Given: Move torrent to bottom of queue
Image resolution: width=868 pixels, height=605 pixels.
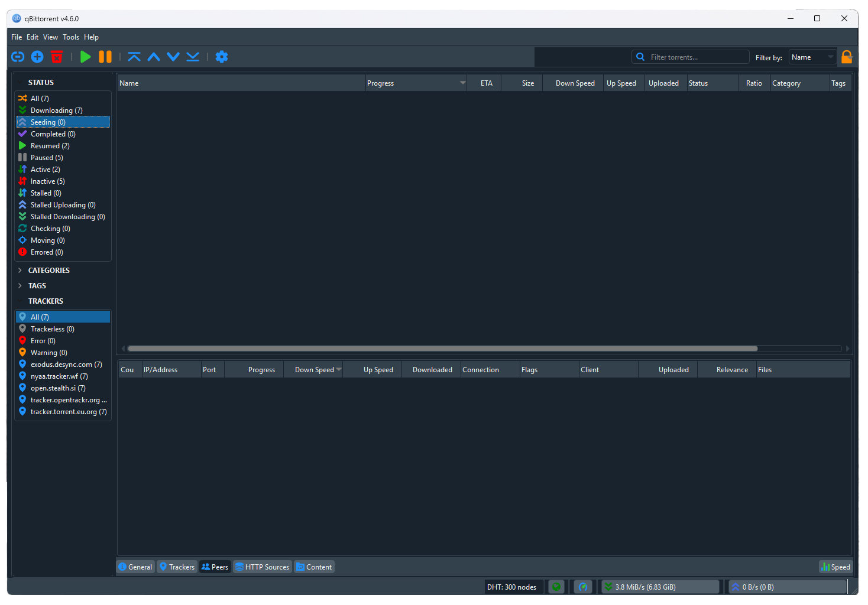Looking at the screenshot, I should click(193, 57).
